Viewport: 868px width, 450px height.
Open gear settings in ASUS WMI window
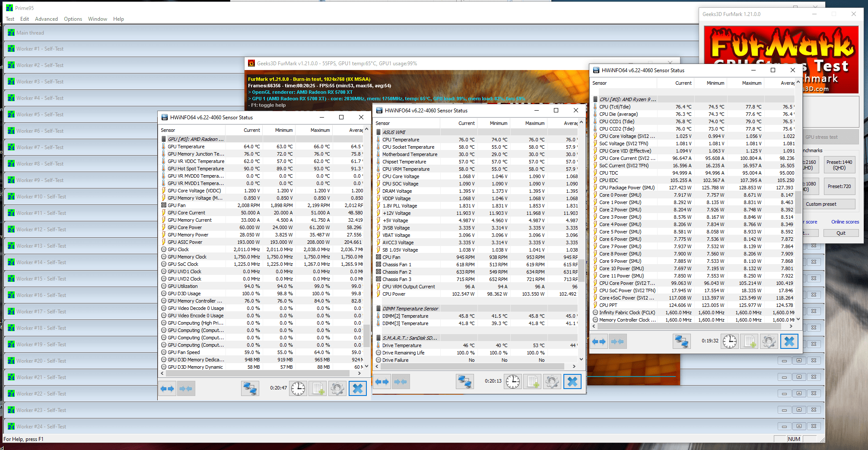pos(552,382)
